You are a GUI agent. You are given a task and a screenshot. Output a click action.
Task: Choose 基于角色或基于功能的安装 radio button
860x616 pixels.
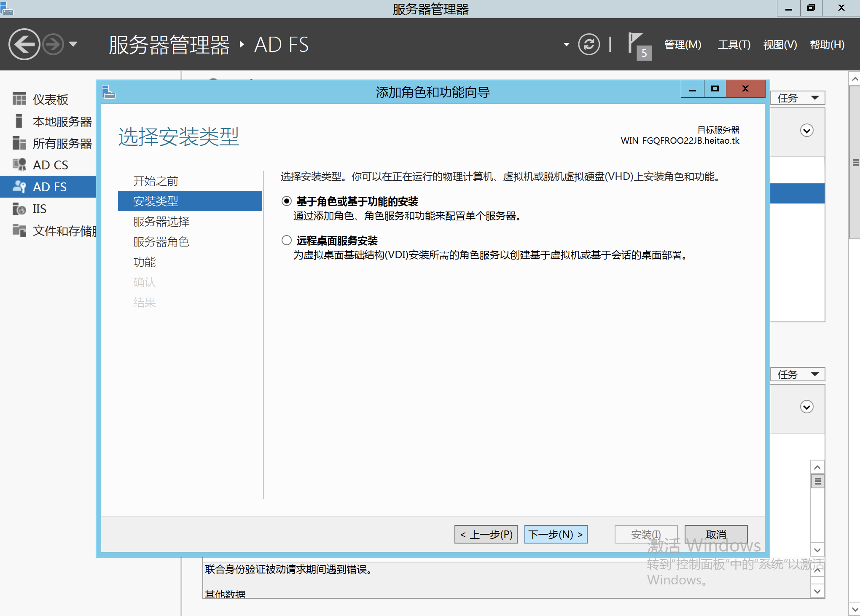click(287, 201)
